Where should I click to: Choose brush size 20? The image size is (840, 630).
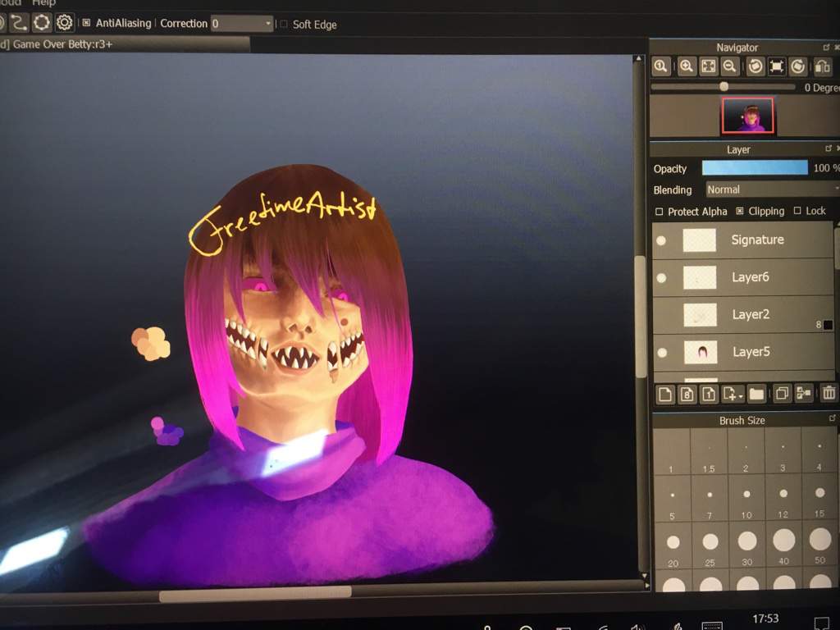coord(673,546)
